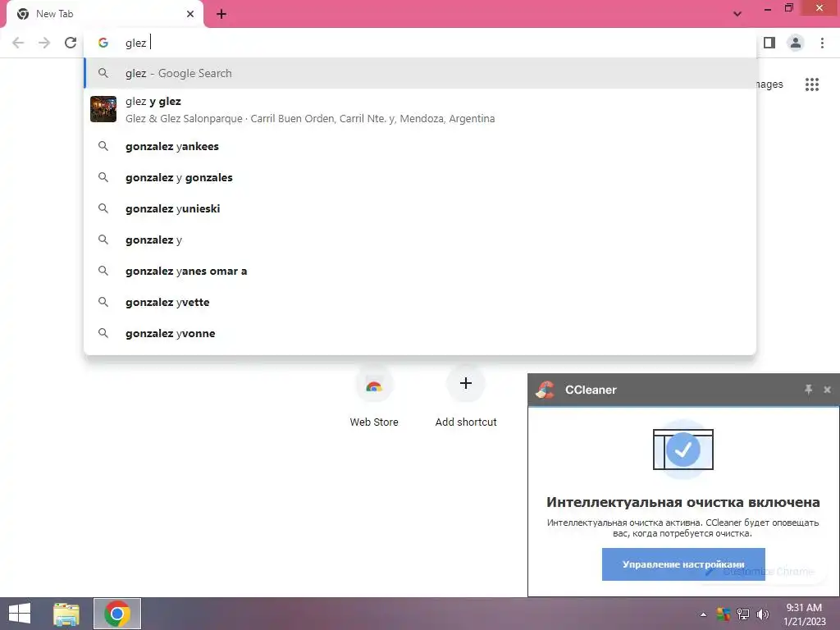Open the tab search chevron

pos(737,14)
